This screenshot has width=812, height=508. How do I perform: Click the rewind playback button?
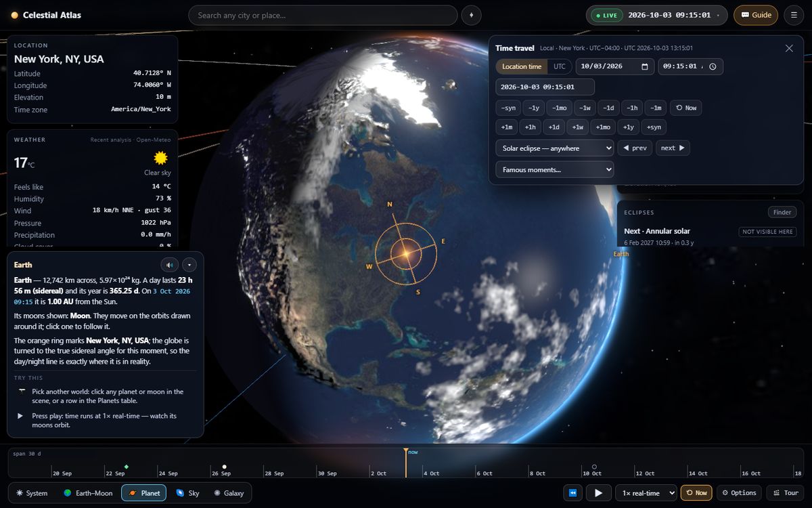click(572, 492)
